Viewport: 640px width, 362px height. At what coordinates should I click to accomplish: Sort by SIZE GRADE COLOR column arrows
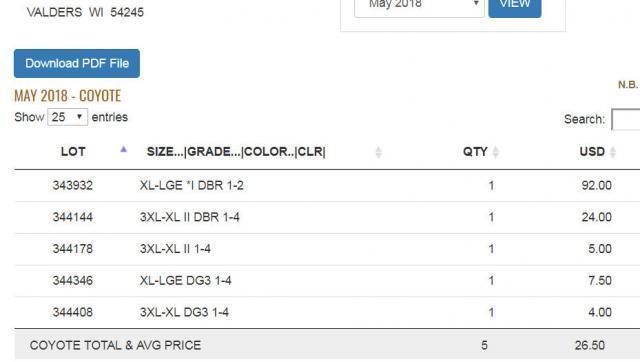pyautogui.click(x=378, y=152)
